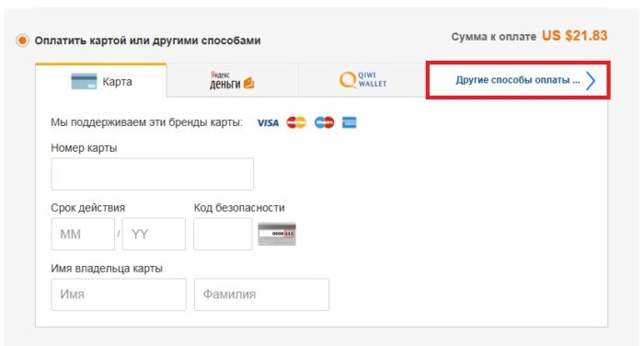Click the Maestro card brand logo
The width and height of the screenshot is (644, 346).
pos(324,122)
